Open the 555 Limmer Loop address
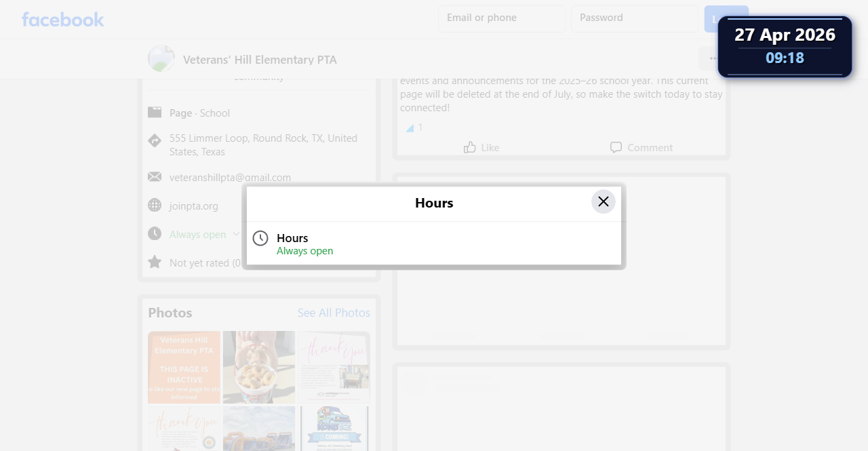The width and height of the screenshot is (868, 451). [x=263, y=144]
